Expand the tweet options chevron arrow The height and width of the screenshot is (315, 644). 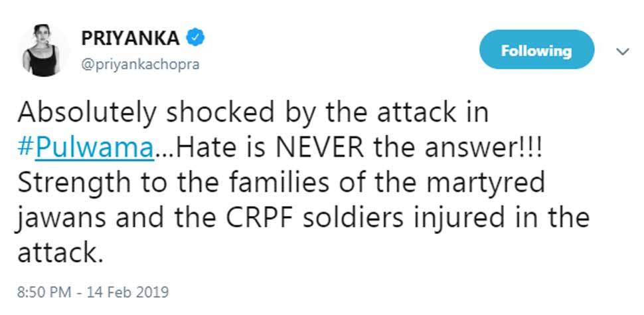tap(623, 52)
